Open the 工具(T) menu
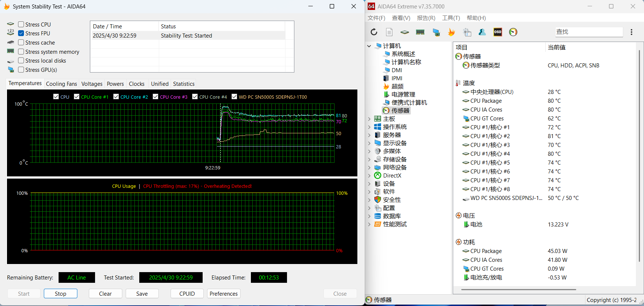This screenshot has height=306, width=644. click(451, 18)
